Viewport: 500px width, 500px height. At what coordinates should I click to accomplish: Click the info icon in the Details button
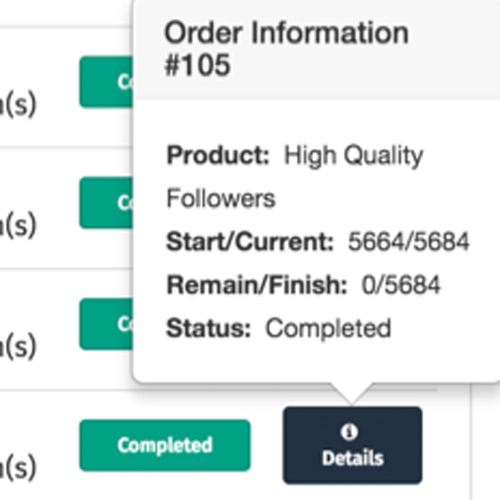coord(349,432)
